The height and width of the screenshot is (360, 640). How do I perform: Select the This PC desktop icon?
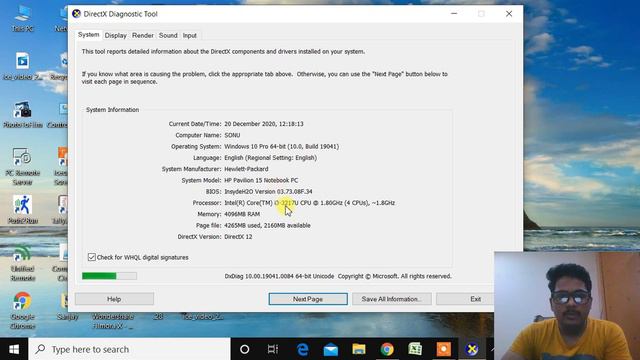pyautogui.click(x=22, y=18)
